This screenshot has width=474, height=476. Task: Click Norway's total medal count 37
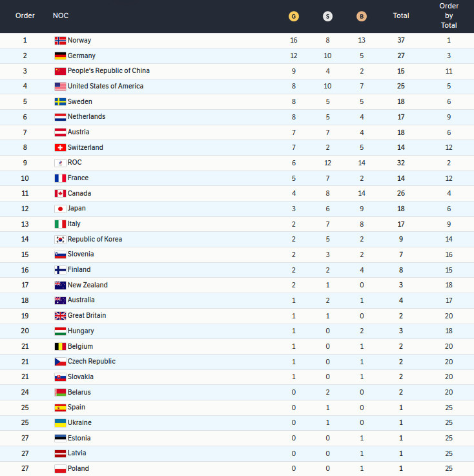tap(401, 41)
